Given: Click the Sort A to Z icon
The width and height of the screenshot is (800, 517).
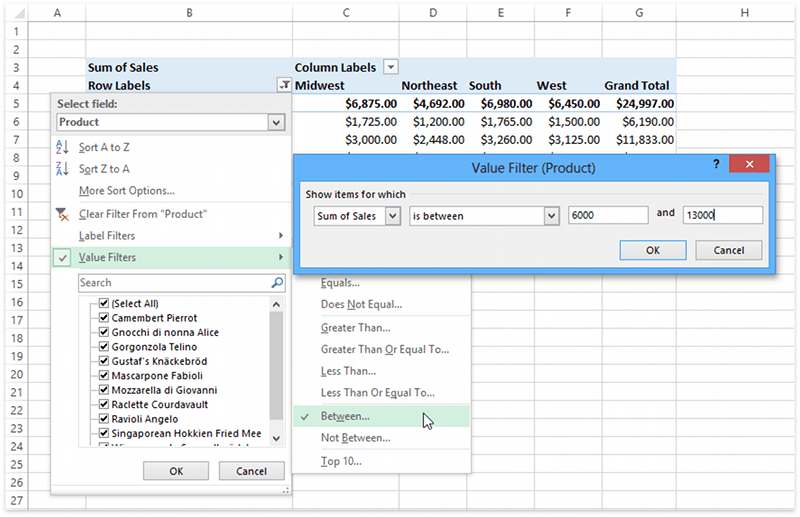Looking at the screenshot, I should (x=62, y=147).
